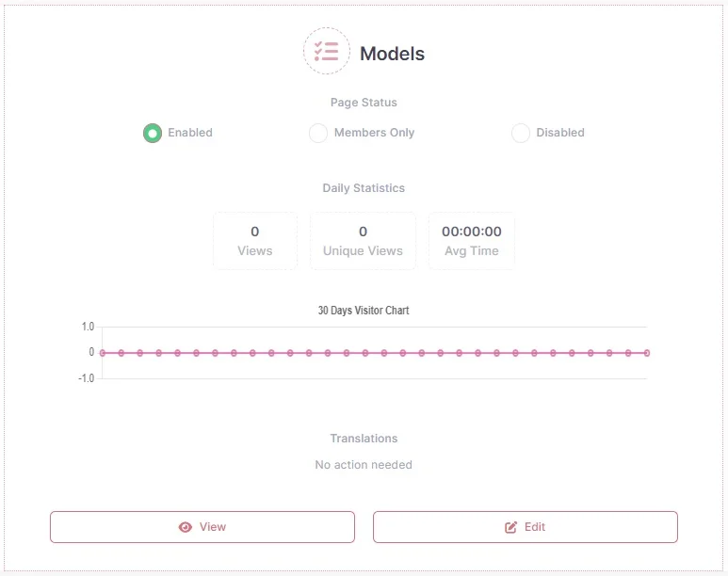Click the pencil edit icon

coord(510,527)
